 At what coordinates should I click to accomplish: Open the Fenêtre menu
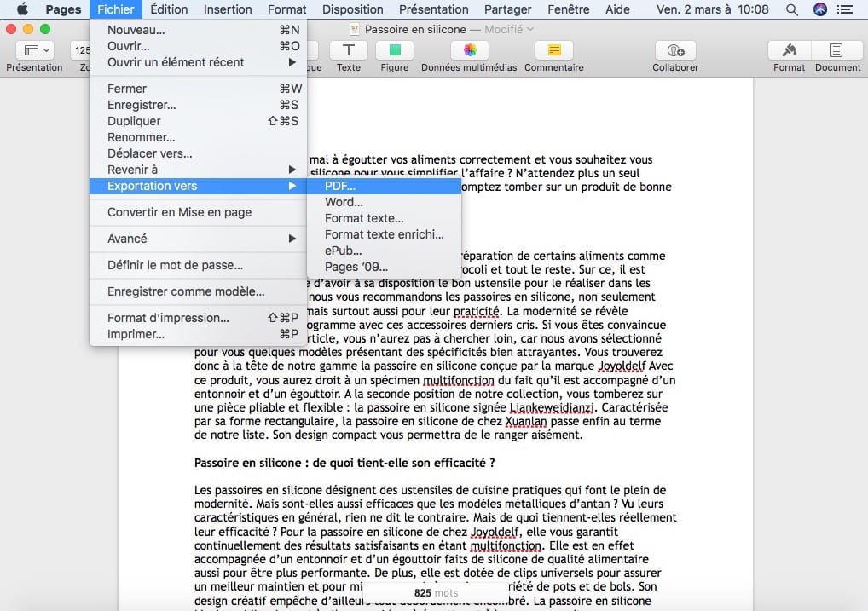(x=569, y=9)
